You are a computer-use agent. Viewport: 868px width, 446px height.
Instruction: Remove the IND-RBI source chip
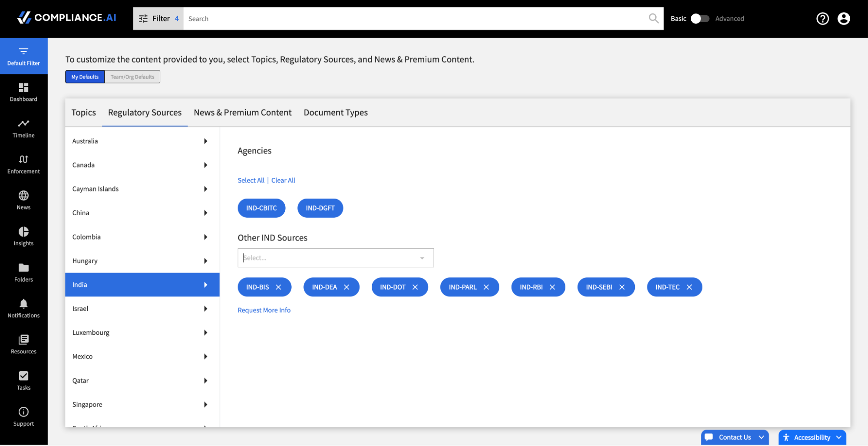click(552, 287)
